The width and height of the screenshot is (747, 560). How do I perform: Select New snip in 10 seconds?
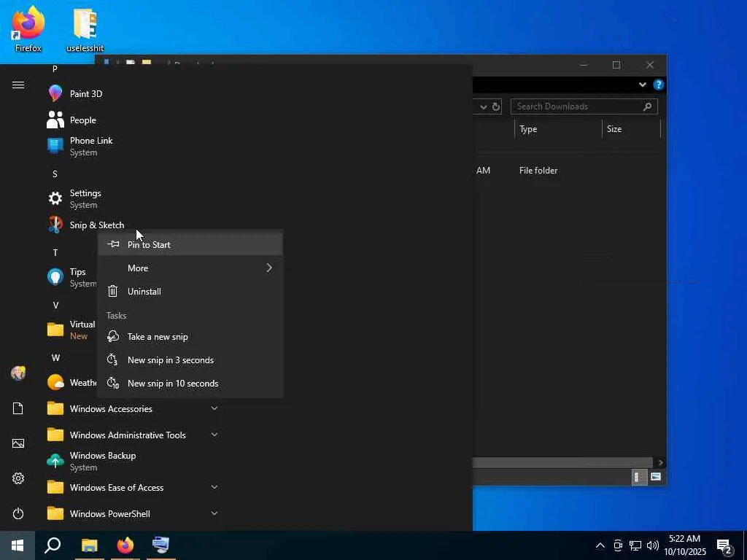190,384
